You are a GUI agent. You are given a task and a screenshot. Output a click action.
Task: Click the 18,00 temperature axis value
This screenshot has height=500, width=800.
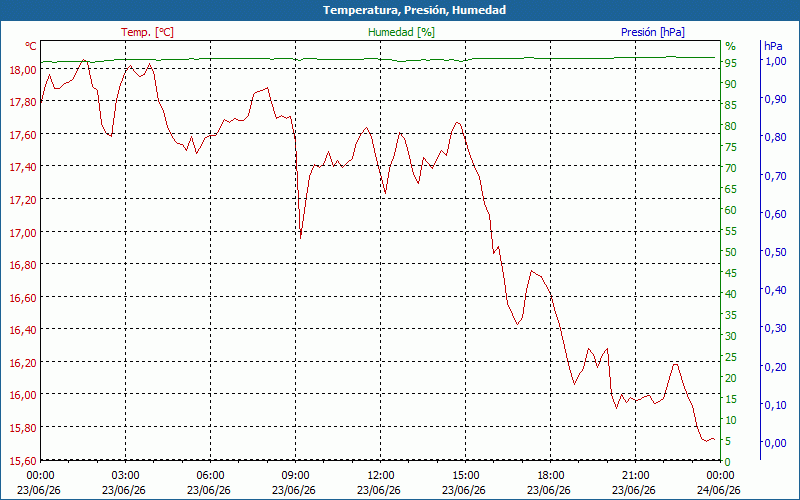coord(23,69)
